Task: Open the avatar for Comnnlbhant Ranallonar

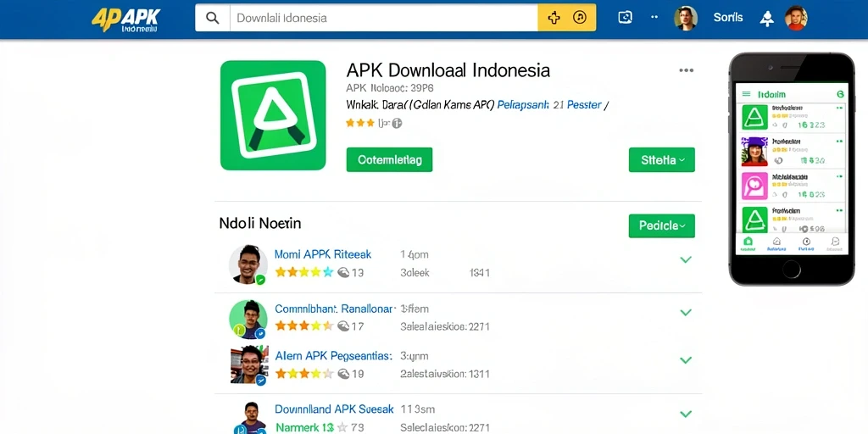Action: pyautogui.click(x=248, y=319)
